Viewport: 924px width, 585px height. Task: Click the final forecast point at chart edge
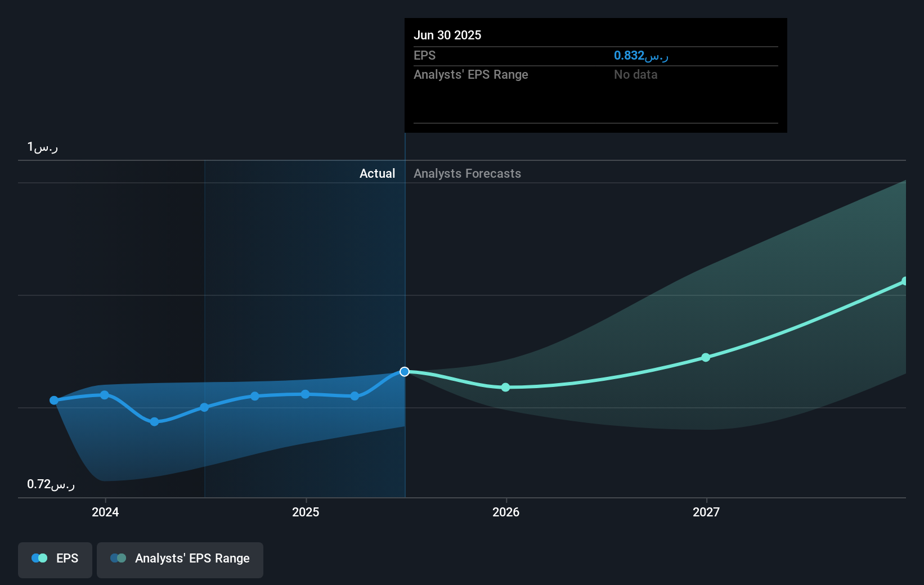[x=904, y=280]
